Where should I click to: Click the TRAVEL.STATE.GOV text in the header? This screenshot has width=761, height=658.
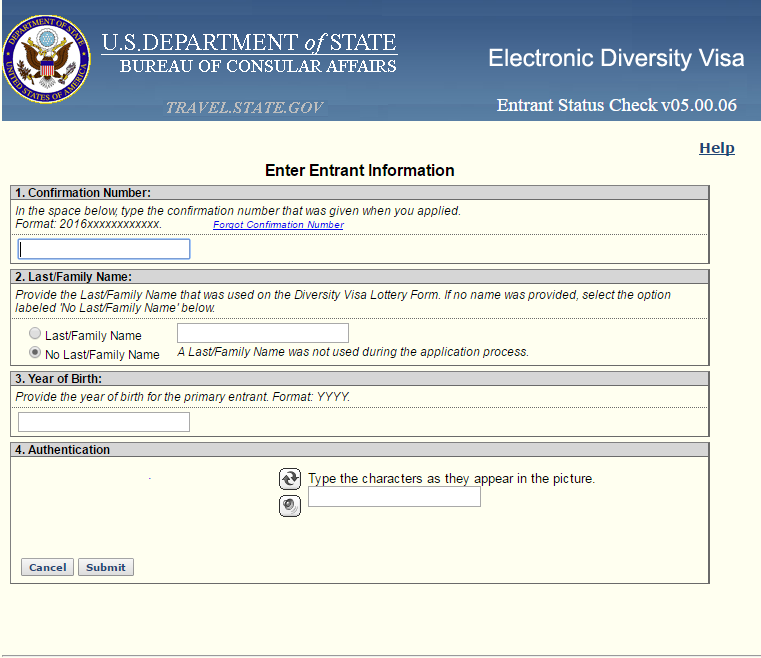point(245,107)
